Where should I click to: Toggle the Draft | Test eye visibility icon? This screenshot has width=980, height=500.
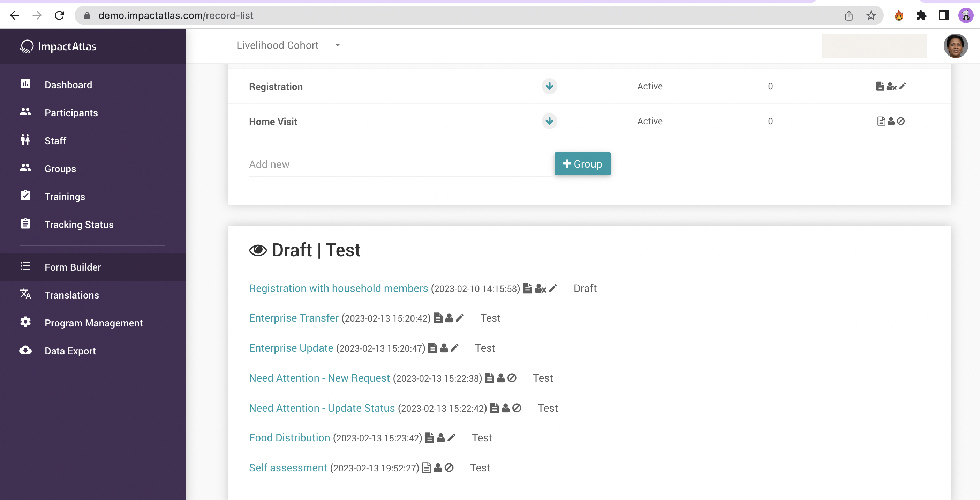(x=258, y=250)
